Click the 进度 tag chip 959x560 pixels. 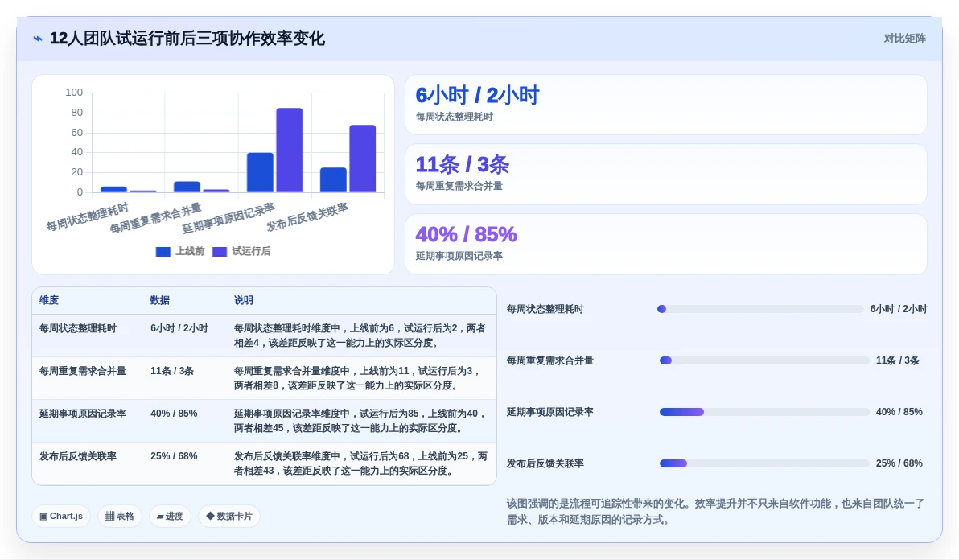click(x=170, y=516)
